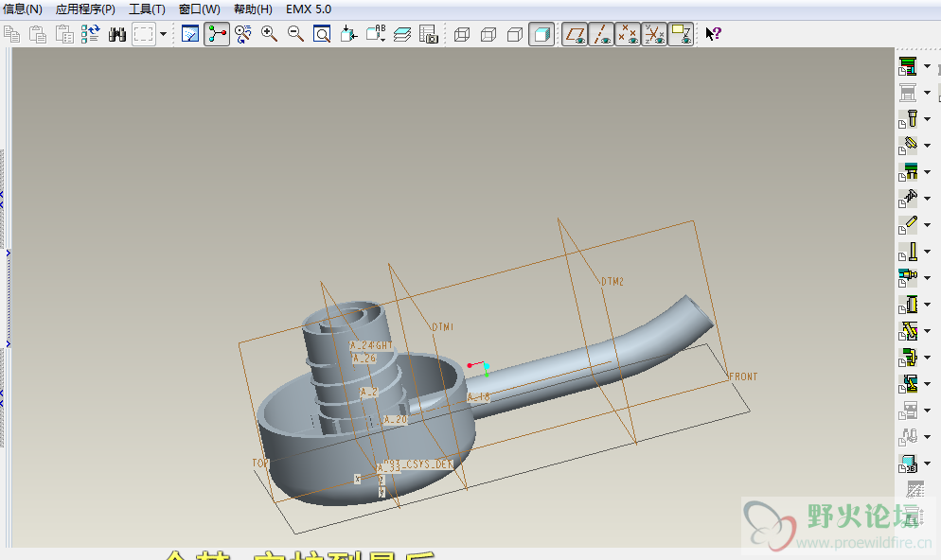Click the Context Help pointer question-mark
The image size is (941, 560).
pyautogui.click(x=713, y=34)
